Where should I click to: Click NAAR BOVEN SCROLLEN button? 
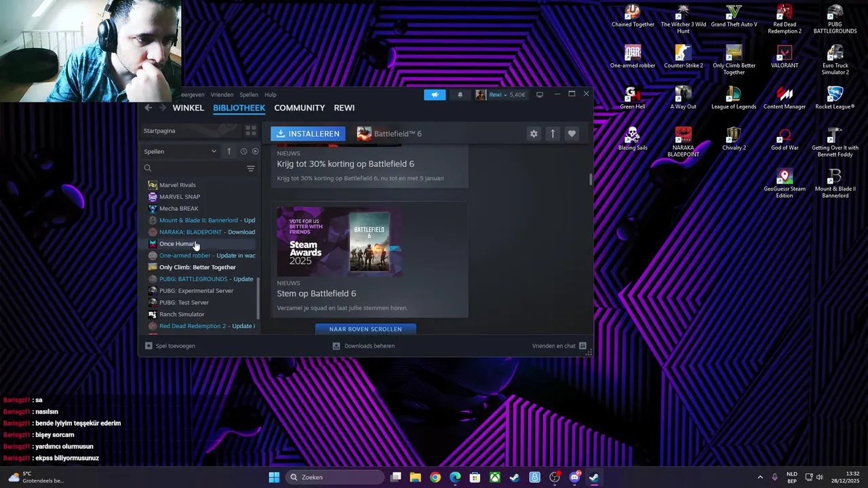tap(366, 329)
